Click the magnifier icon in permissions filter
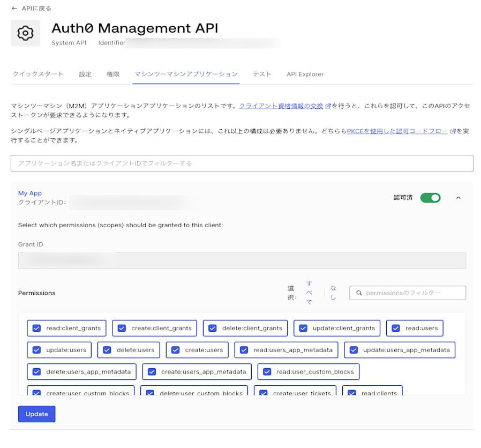 point(359,293)
